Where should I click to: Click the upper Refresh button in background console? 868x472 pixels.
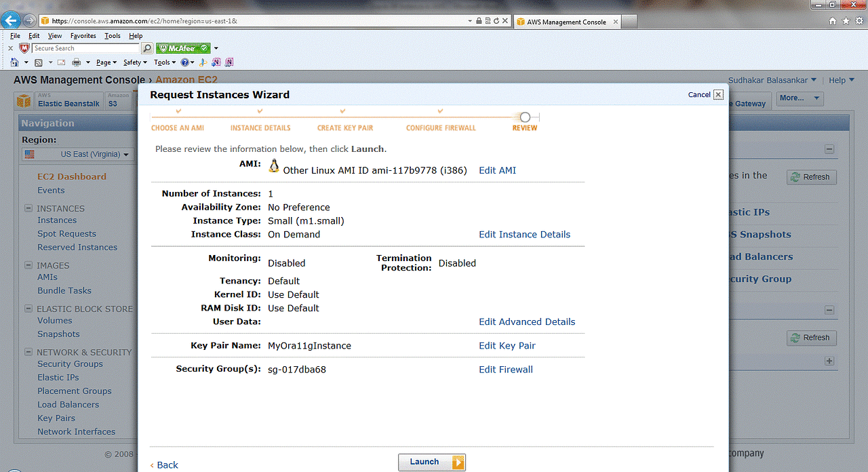pos(812,177)
